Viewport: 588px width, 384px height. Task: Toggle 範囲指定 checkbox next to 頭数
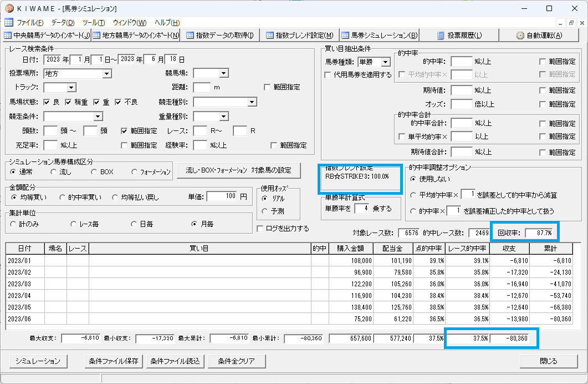point(124,131)
